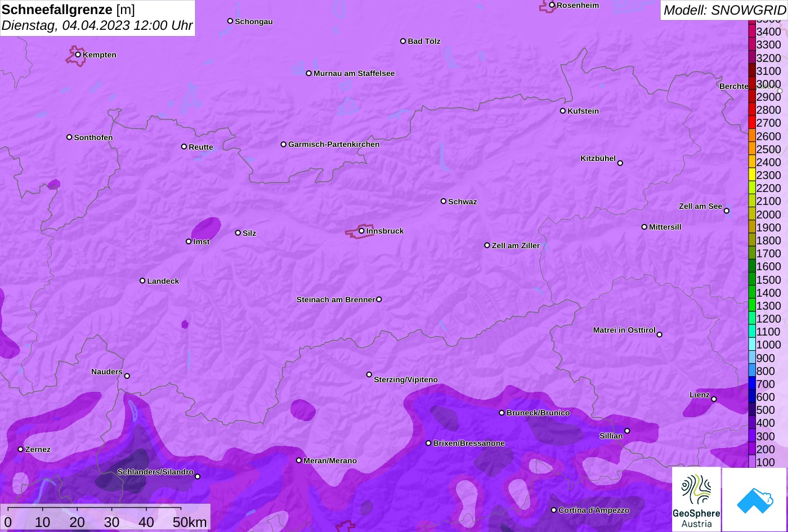Screen dimensions: 788x532
Task: Click the '1200' legend value
Action: 768,319
